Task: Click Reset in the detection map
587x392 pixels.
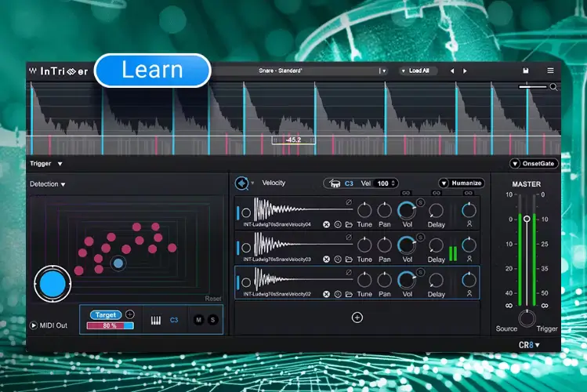Action: (213, 299)
